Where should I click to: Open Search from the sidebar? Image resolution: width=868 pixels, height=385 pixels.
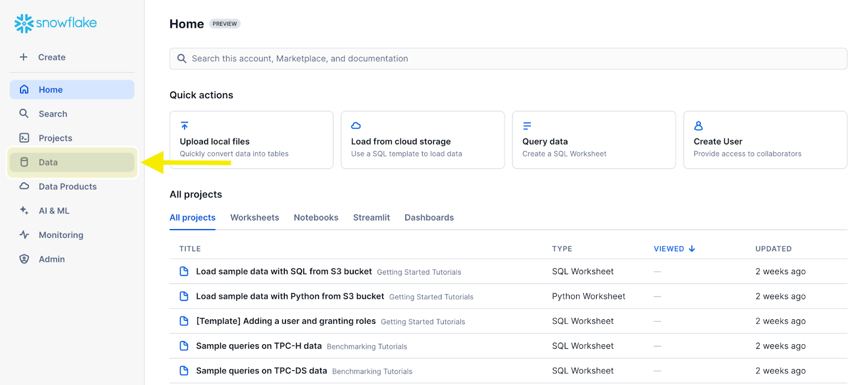[72, 113]
